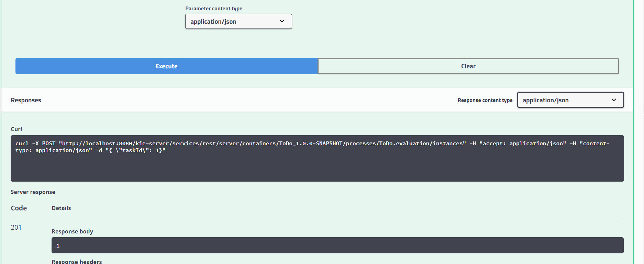Click the Server response label
644x264 pixels.
(x=33, y=192)
